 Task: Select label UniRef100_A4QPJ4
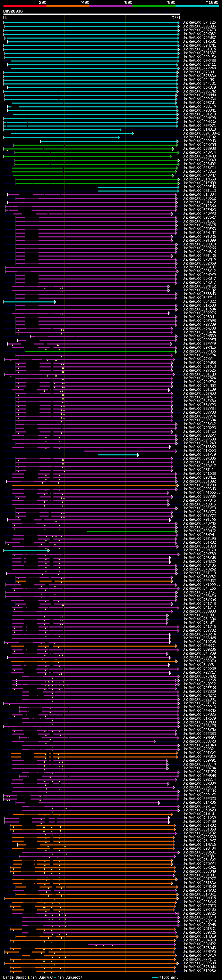199,153
